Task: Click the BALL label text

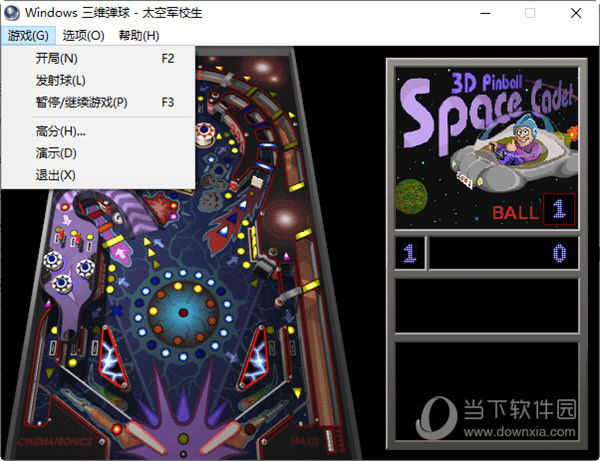Action: (515, 213)
